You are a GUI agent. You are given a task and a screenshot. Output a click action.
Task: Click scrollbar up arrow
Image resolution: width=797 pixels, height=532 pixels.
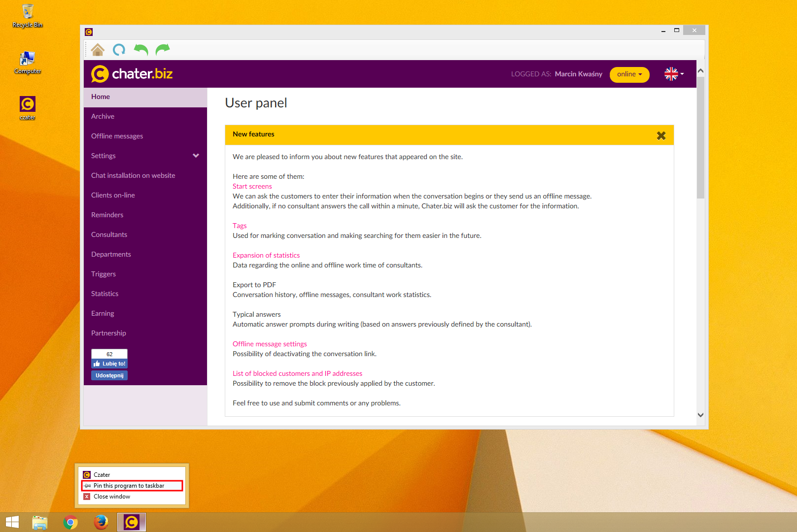pos(700,71)
